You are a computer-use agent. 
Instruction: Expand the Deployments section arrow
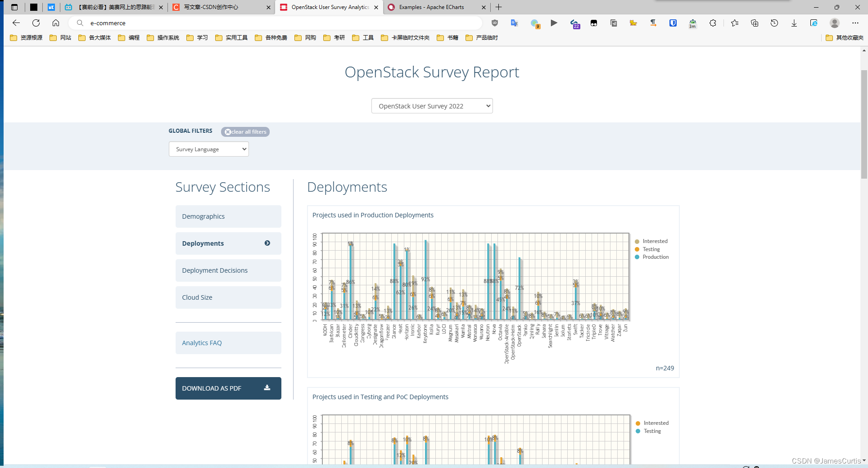tap(267, 243)
